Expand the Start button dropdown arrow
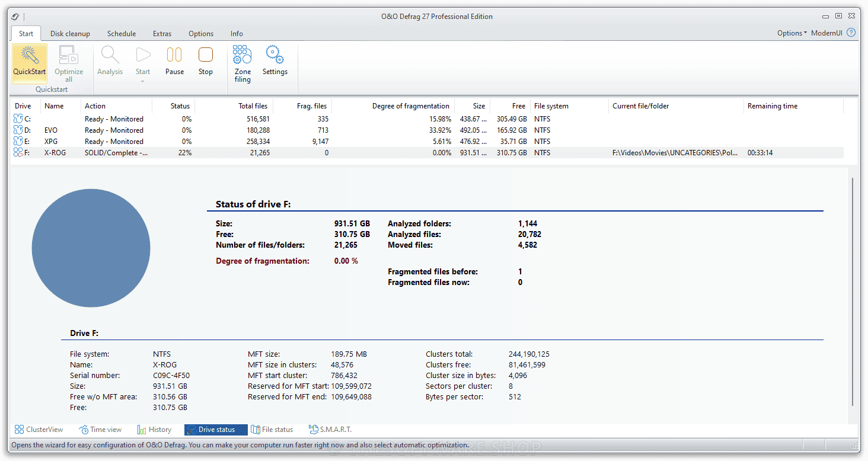This screenshot has width=868, height=461. click(x=143, y=81)
